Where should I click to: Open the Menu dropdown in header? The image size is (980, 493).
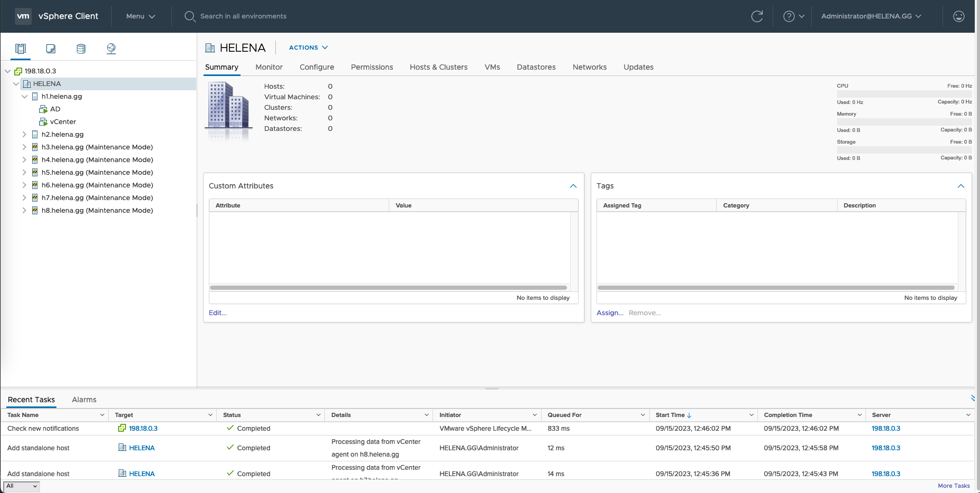140,16
